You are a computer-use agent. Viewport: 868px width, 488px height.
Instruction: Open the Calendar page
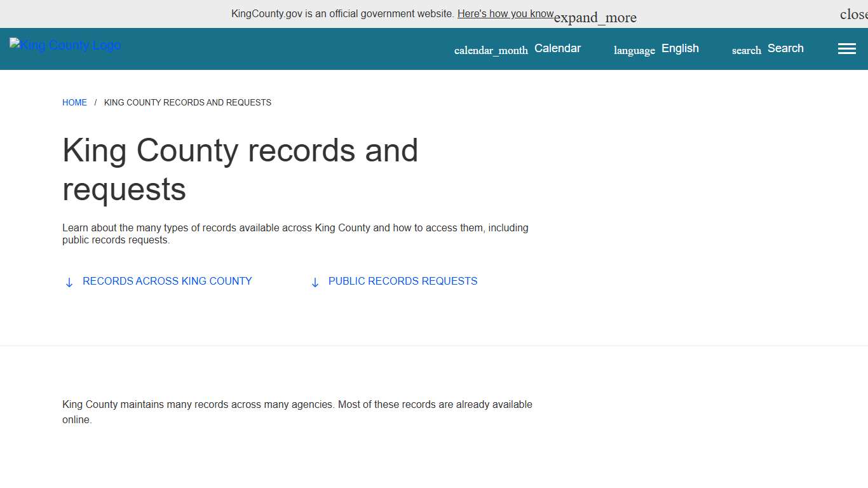(557, 48)
